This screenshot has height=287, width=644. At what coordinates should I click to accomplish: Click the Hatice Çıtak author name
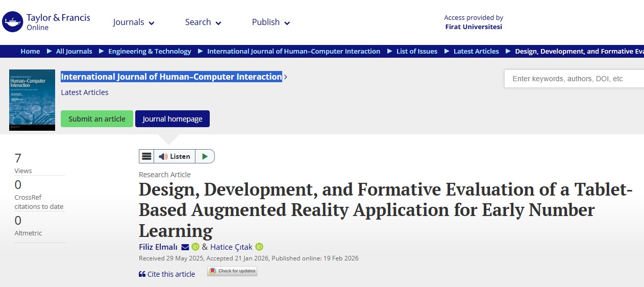pos(231,247)
